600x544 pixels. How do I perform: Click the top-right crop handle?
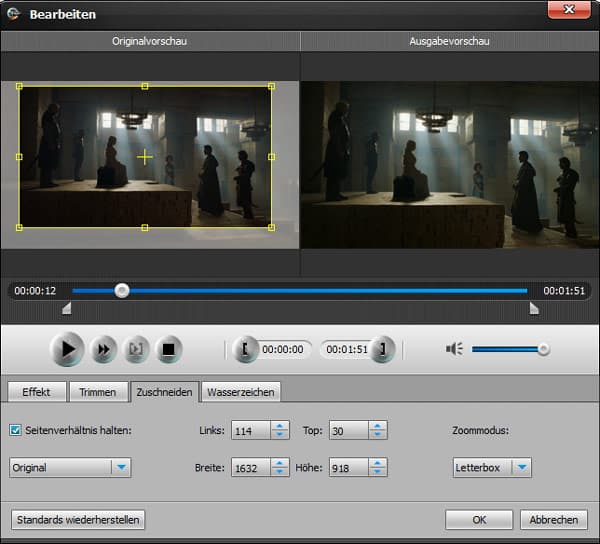(x=271, y=86)
